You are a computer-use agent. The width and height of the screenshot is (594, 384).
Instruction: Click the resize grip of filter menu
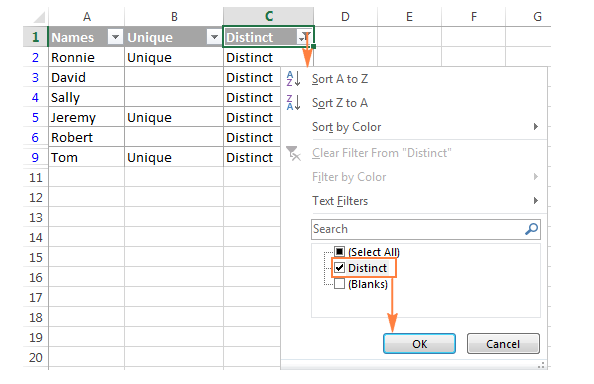[541, 365]
